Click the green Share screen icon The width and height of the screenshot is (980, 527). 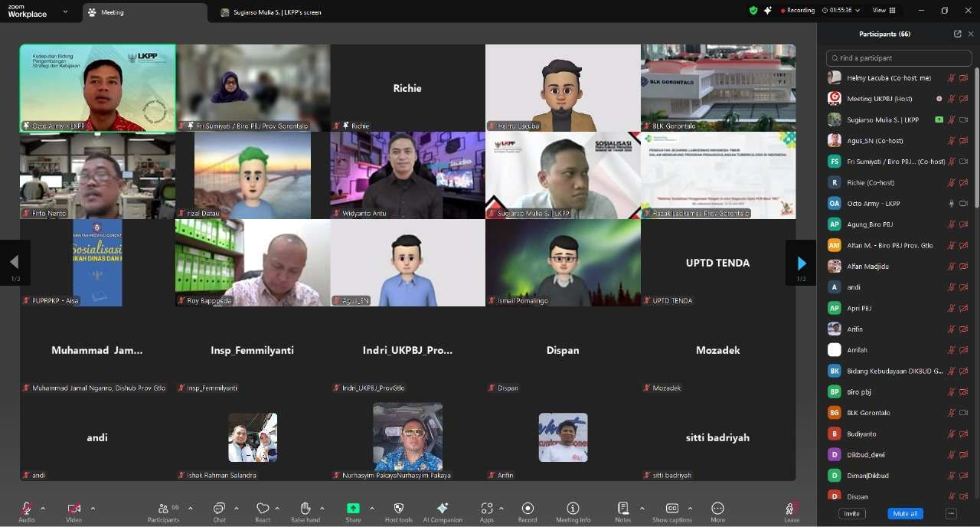[x=353, y=509]
